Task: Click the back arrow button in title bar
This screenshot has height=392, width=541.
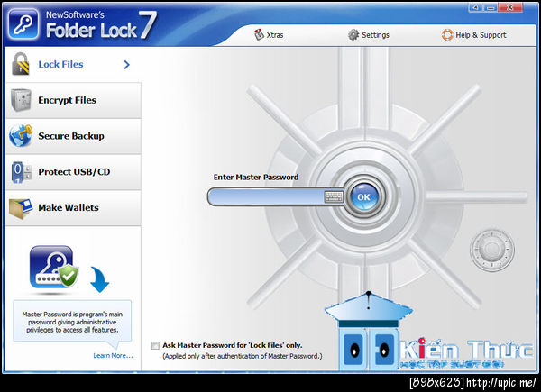Action: [476, 7]
